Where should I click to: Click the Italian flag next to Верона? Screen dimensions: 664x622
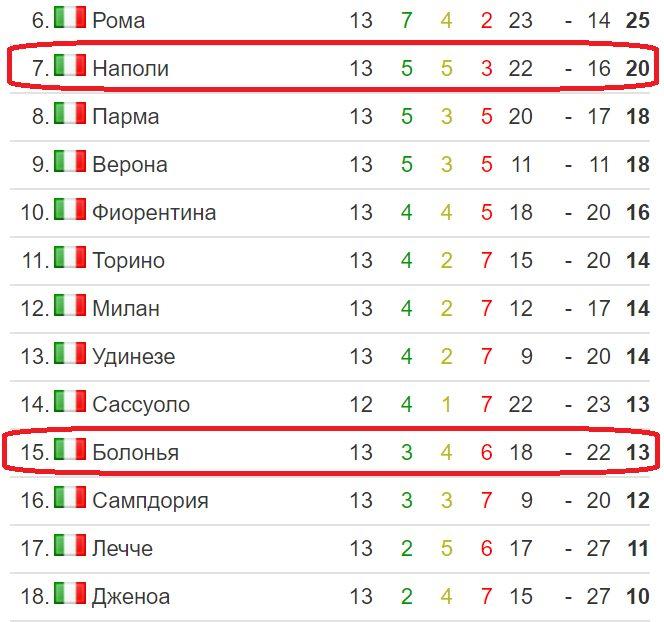coord(69,162)
